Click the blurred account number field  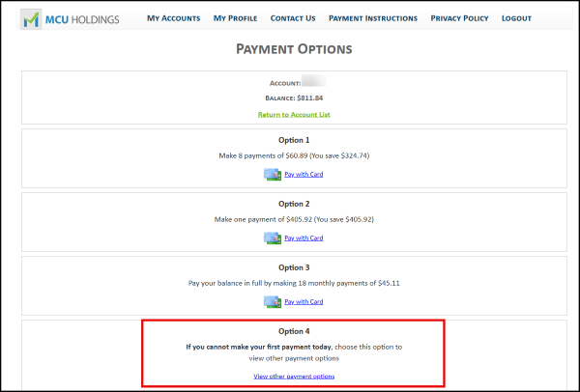[314, 81]
